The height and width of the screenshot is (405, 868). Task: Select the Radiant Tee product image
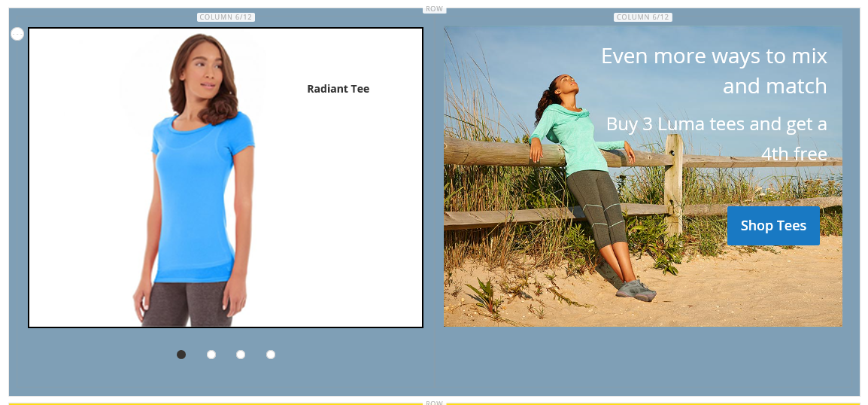point(193,179)
